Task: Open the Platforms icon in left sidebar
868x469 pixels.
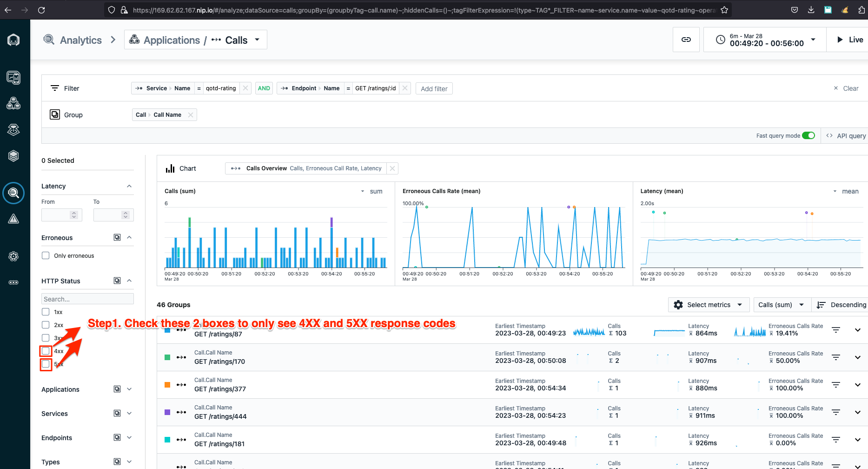Action: pyautogui.click(x=13, y=130)
